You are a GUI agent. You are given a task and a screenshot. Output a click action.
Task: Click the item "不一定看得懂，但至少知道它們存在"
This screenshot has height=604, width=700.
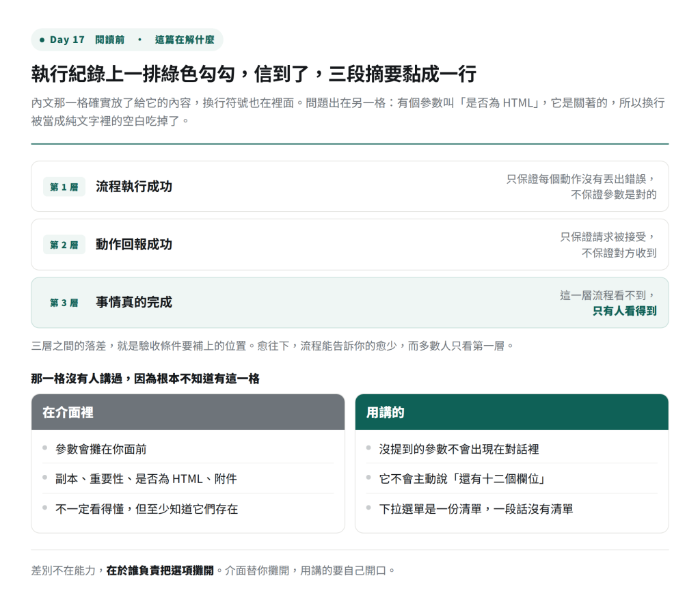[x=146, y=509]
